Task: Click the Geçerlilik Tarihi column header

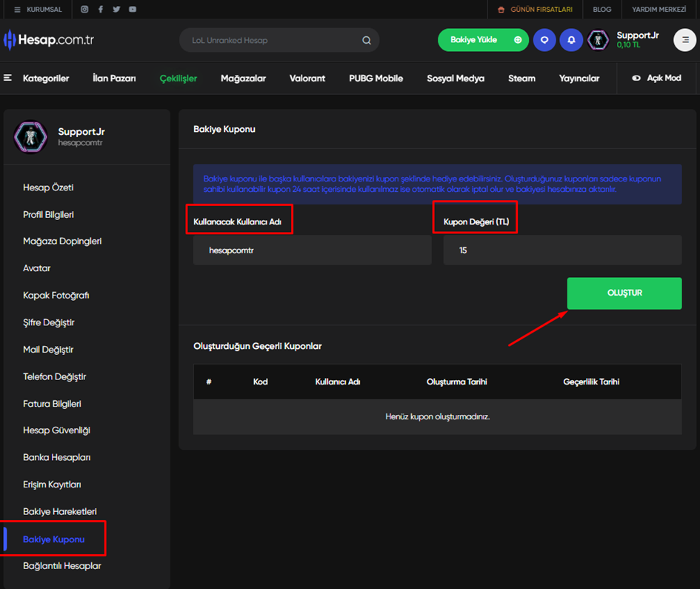Action: click(591, 382)
